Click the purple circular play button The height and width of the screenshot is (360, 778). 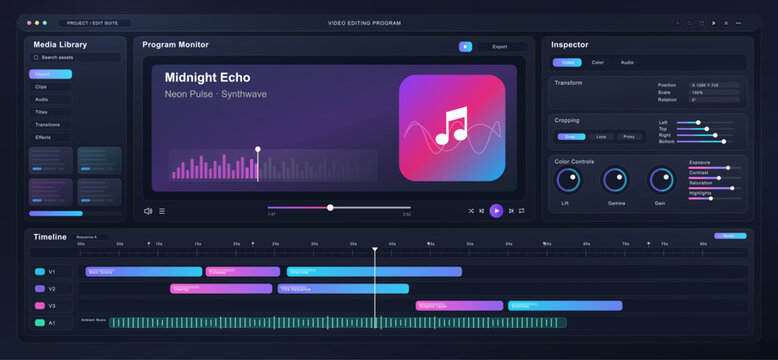[496, 211]
